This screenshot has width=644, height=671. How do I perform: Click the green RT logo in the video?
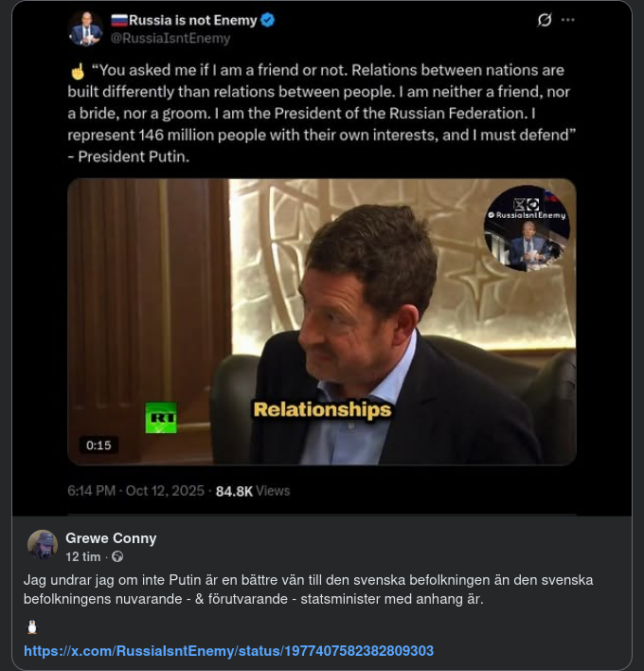tap(160, 417)
